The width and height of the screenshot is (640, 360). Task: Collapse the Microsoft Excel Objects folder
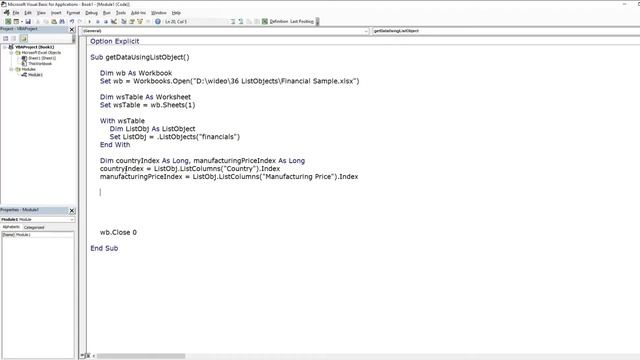tap(11, 53)
